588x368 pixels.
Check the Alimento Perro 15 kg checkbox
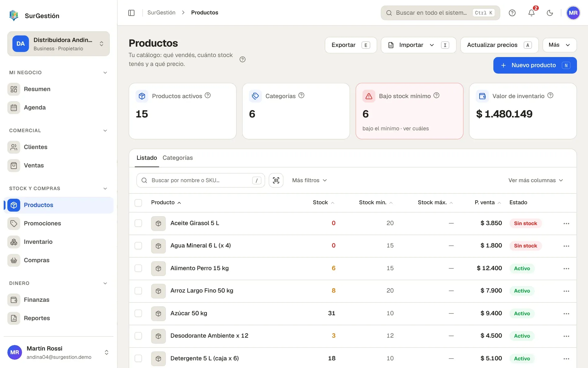(x=138, y=268)
